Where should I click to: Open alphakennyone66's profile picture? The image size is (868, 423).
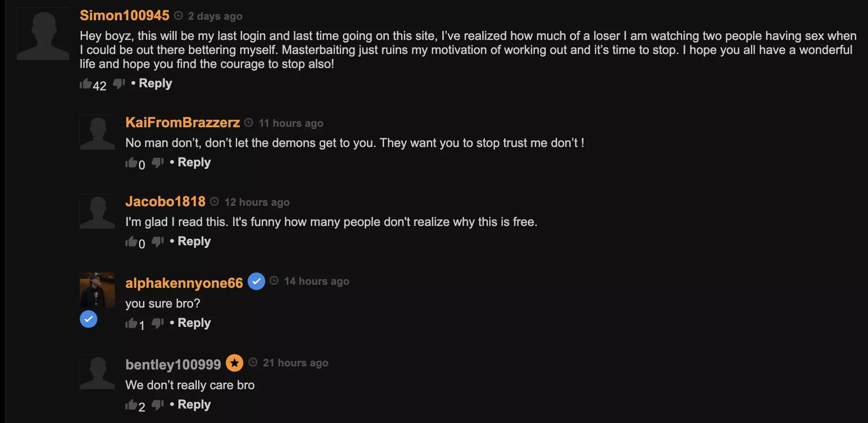pos(97,290)
